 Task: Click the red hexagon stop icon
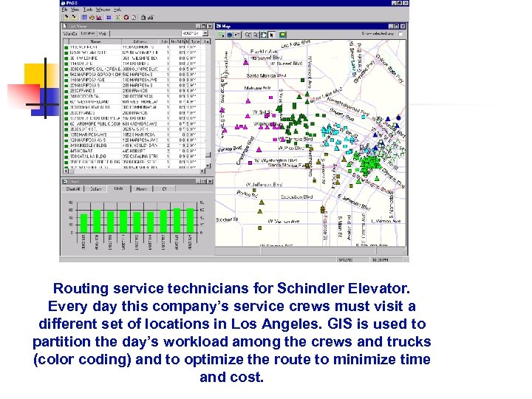point(126,17)
